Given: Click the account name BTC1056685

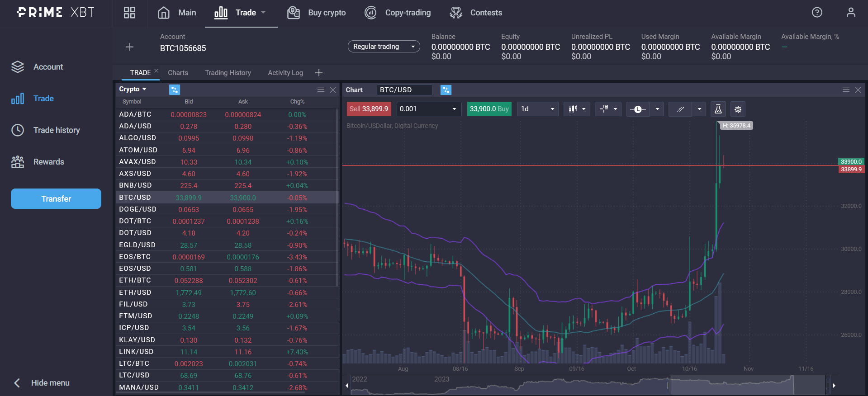Looking at the screenshot, I should 183,48.
